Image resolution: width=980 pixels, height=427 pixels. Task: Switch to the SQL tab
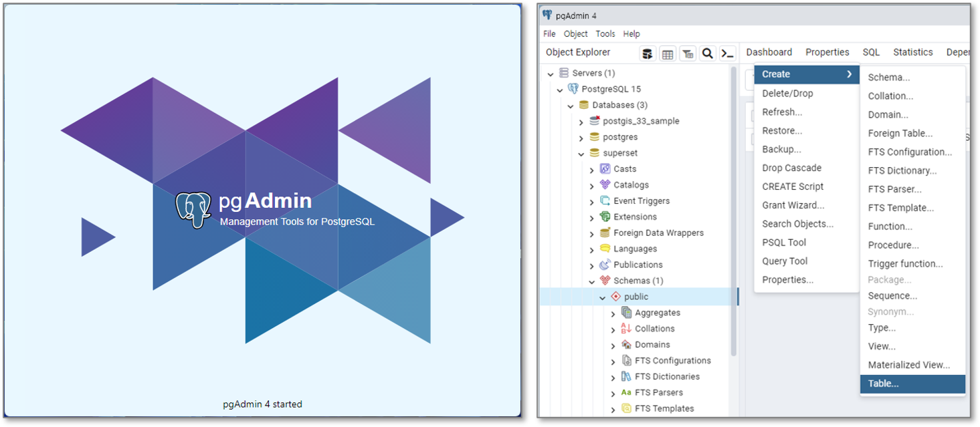point(871,52)
